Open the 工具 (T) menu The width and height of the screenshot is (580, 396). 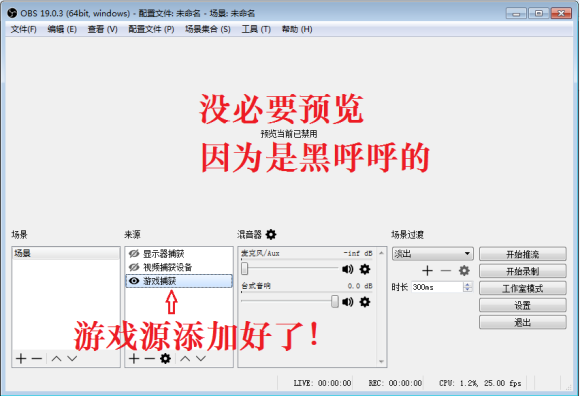[256, 29]
